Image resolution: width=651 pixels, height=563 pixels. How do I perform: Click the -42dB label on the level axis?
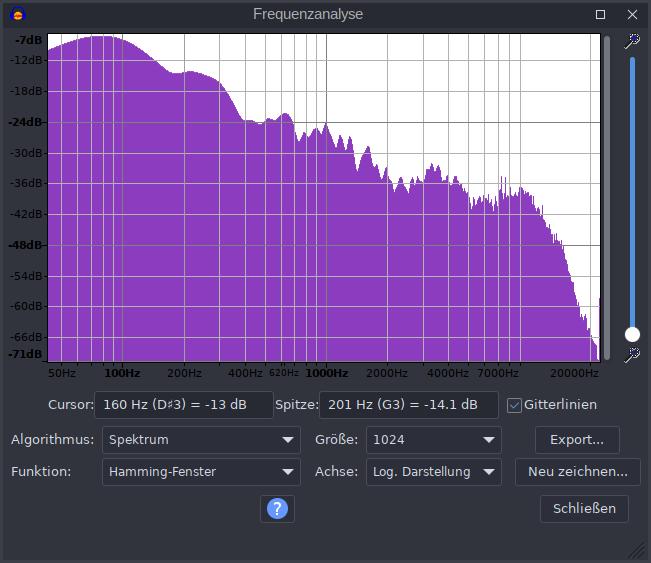pos(26,214)
